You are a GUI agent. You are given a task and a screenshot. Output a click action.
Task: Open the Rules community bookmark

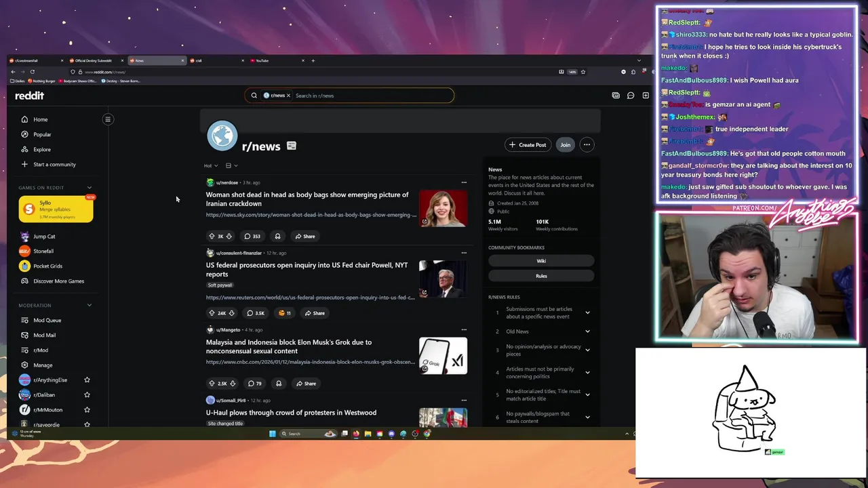[x=541, y=276]
